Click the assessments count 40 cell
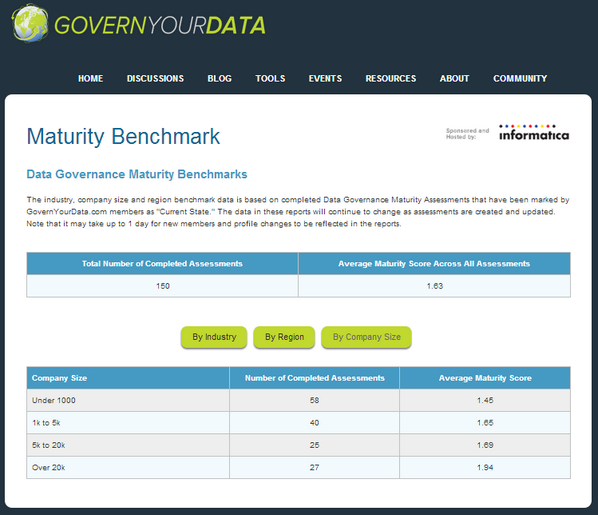The height and width of the screenshot is (515, 598). [315, 423]
